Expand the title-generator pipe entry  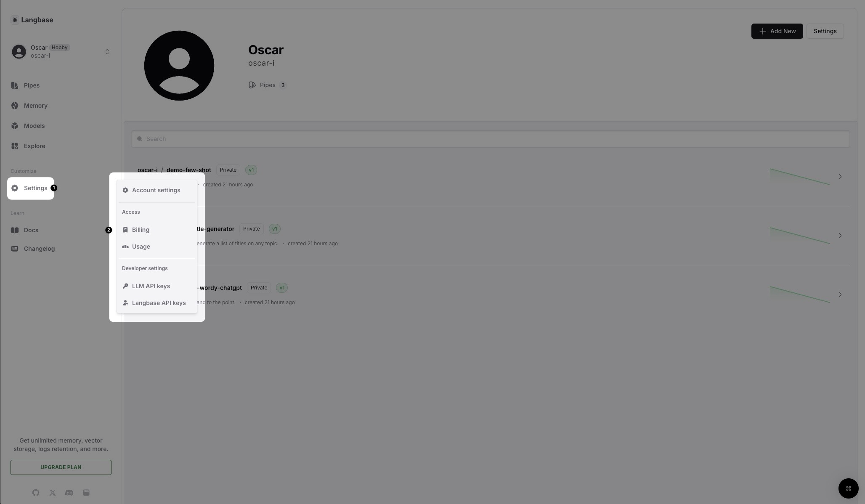840,235
